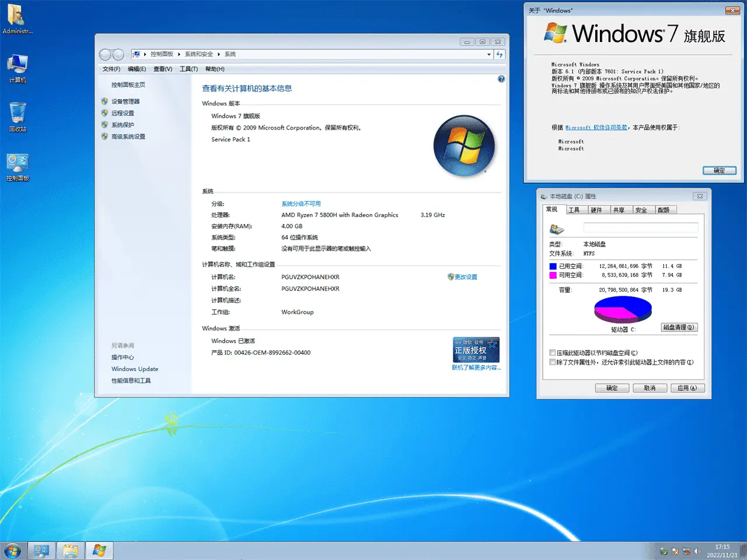Expand the 系统和安全 breadcrumb arrow
747x560 pixels.
click(x=219, y=54)
